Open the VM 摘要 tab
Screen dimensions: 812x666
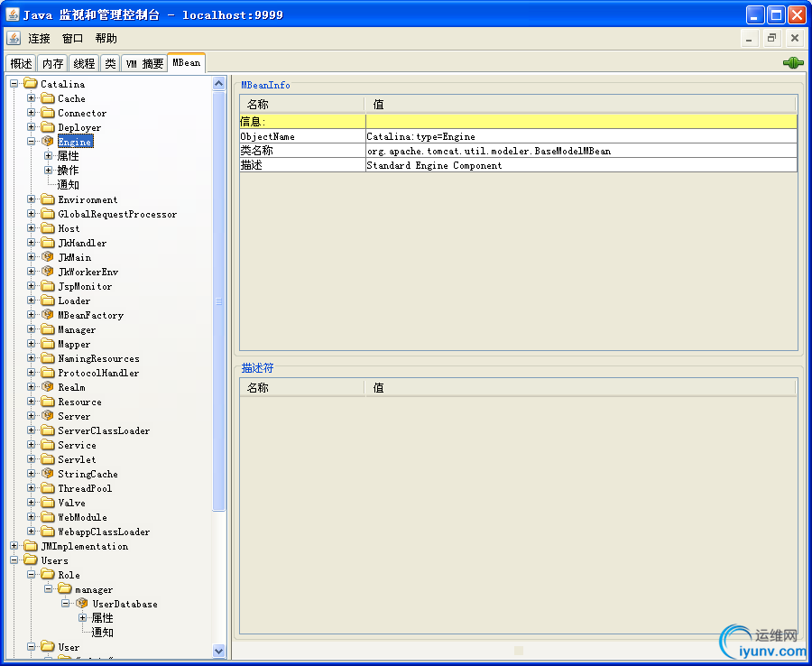click(144, 63)
